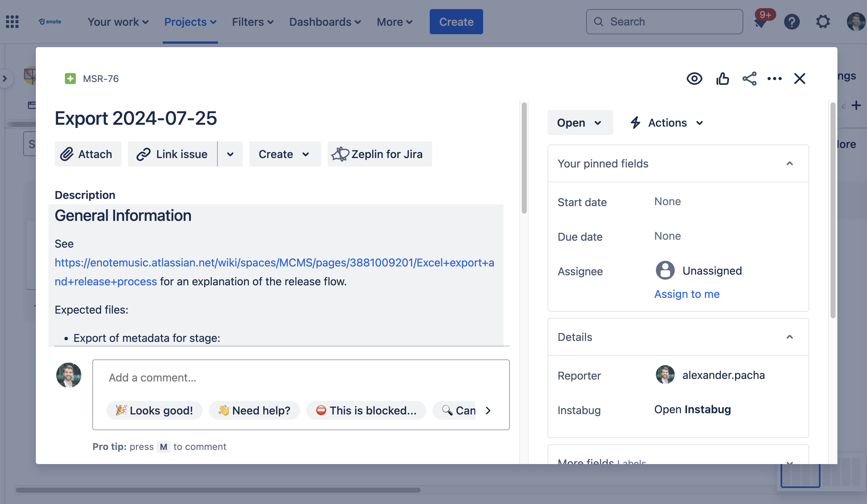The image size is (867, 504).
Task: Collapse the Details section
Action: tap(789, 337)
